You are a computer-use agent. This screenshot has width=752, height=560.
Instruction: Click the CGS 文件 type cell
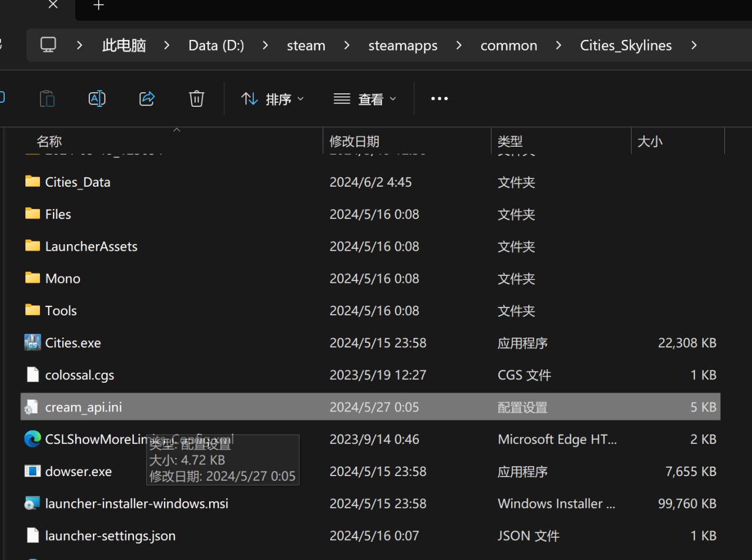click(524, 375)
